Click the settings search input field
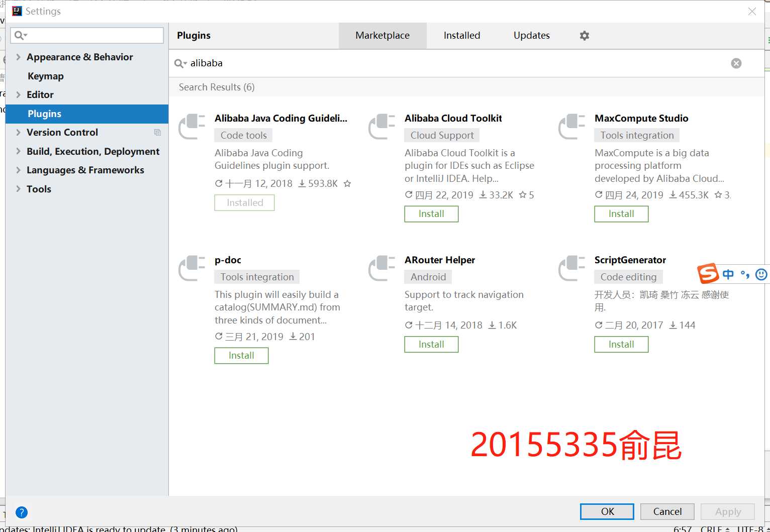Screen dimensions: 770x532 point(87,35)
